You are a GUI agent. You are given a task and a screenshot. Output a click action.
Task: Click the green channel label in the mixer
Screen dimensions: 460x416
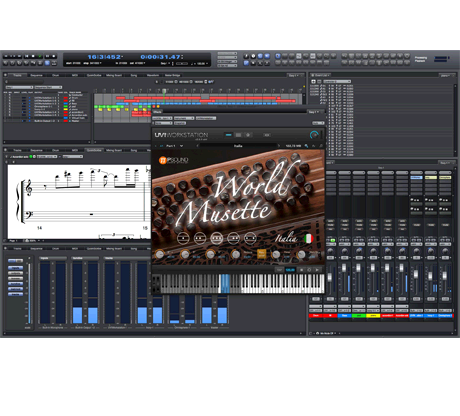[x=359, y=315]
